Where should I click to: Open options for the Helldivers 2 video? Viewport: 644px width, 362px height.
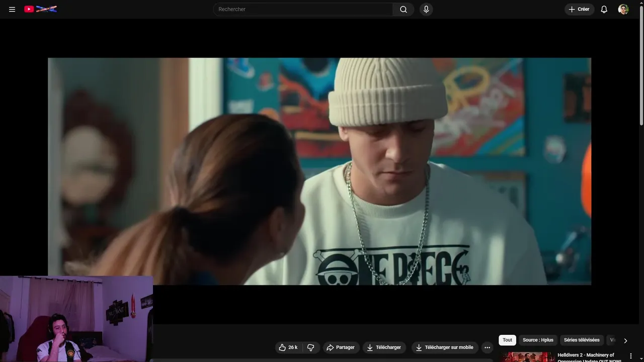click(631, 356)
